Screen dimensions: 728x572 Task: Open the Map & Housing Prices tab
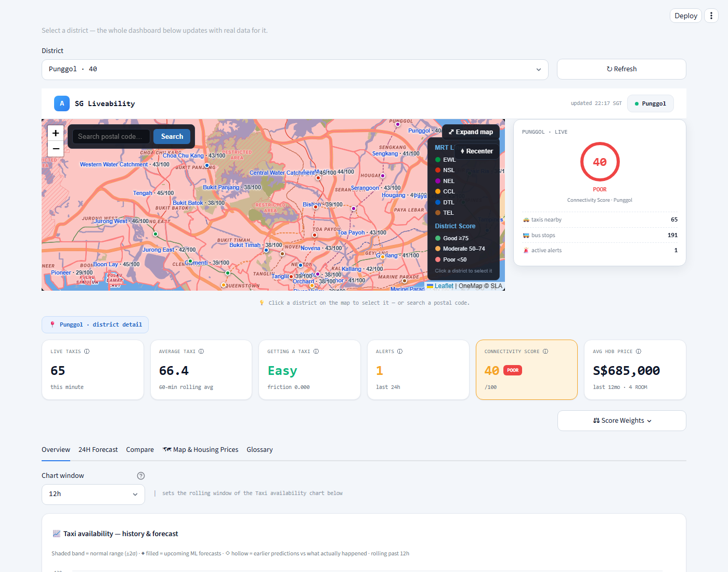[200, 450]
